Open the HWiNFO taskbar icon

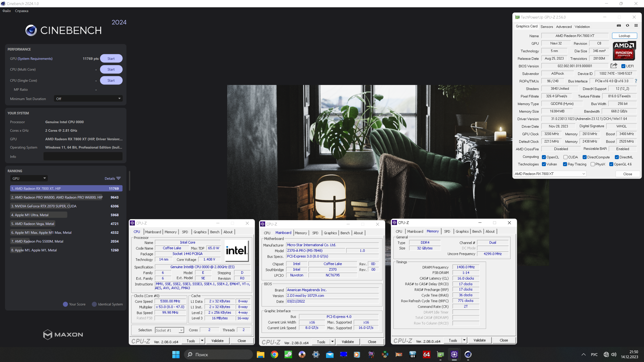click(x=413, y=354)
